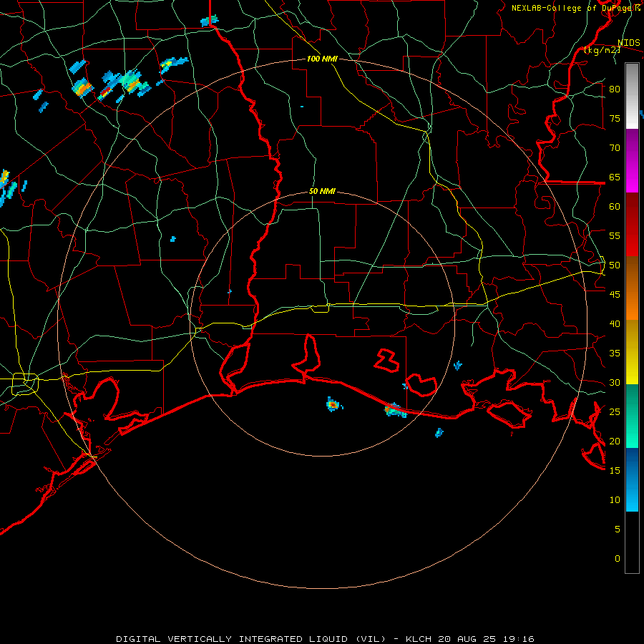
Task: Click the KLCH radar station identifier
Action: click(x=418, y=639)
